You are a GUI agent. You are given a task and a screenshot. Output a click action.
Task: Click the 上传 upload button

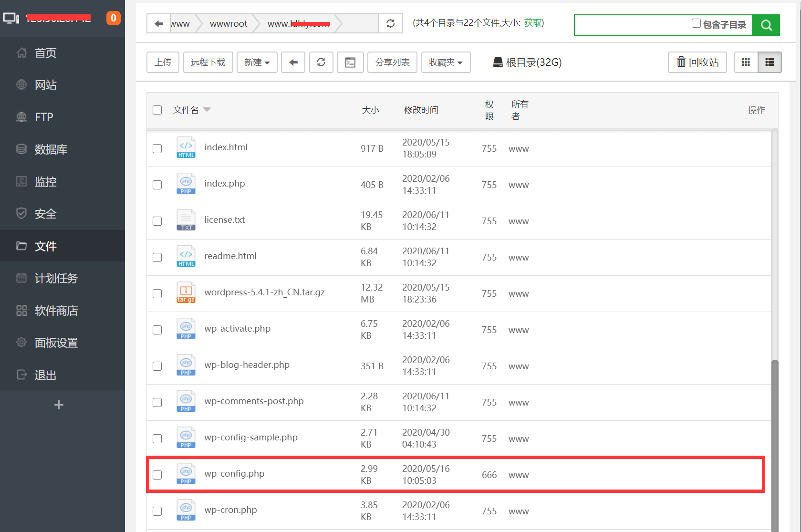(163, 63)
